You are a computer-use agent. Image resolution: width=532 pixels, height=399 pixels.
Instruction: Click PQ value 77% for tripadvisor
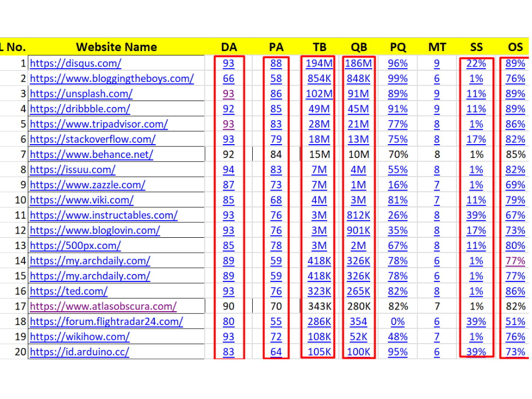pos(397,124)
